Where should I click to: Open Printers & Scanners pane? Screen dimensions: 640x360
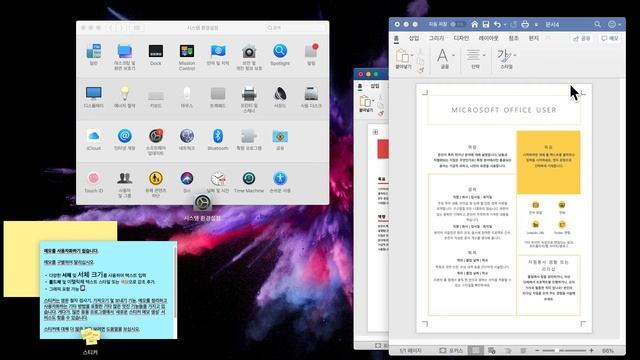pos(249,93)
